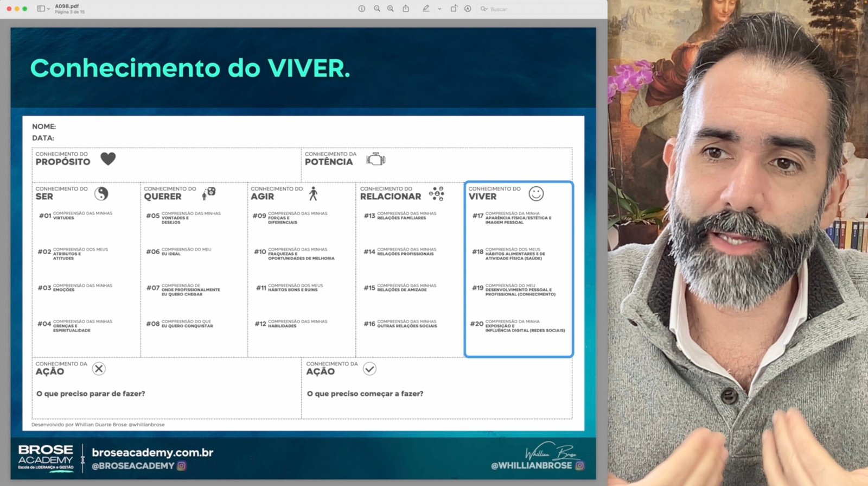Open the sidebar view options chevron
The width and height of the screenshot is (868, 486).
pyautogui.click(x=48, y=9)
